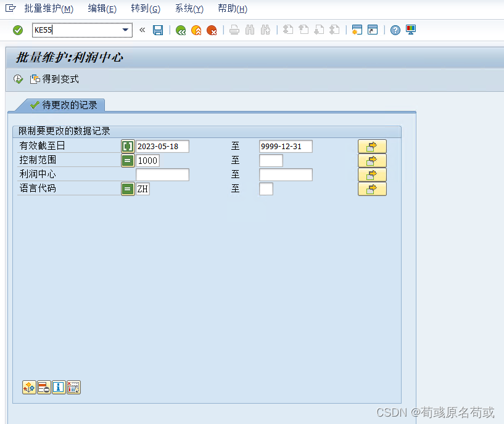Viewport: 504px width, 424px height.
Task: Click the bottom table settings icon
Action: click(x=73, y=388)
